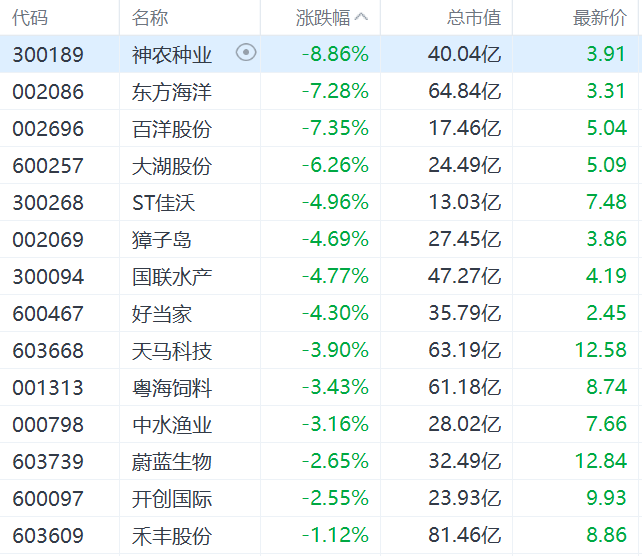
Task: Open the 神农种业 stock name
Action: [172, 55]
